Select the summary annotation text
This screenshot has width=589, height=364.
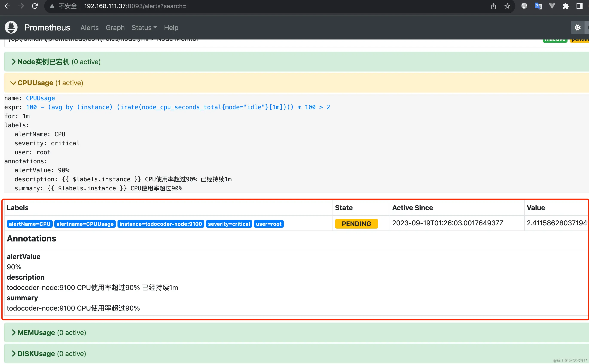[73, 308]
